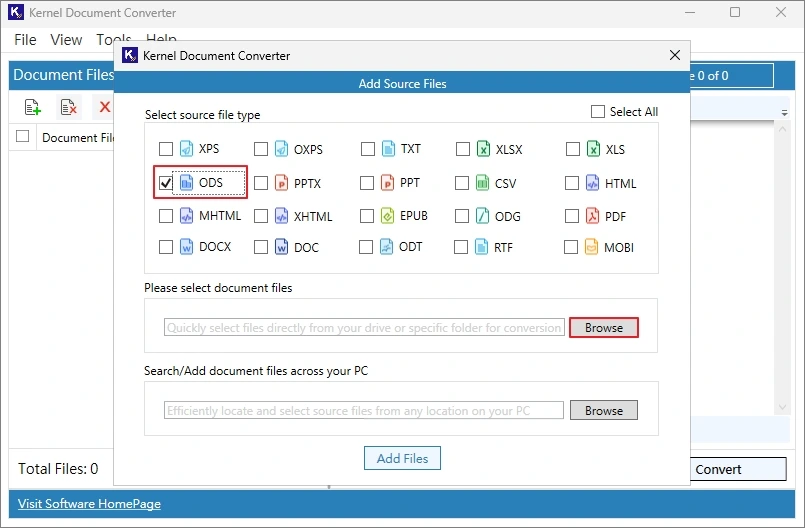This screenshot has height=528, width=805.
Task: Click the ODS file type icon
Action: 186,183
